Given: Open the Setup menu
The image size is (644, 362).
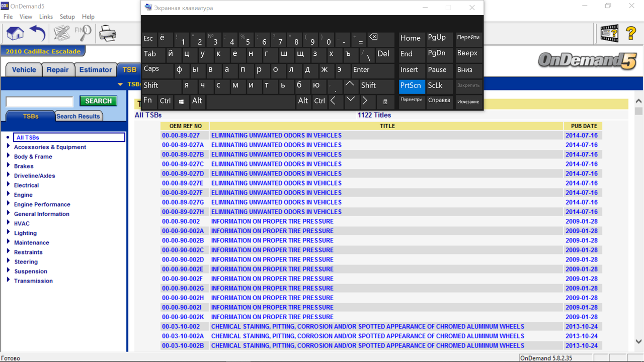Looking at the screenshot, I should coord(67,17).
